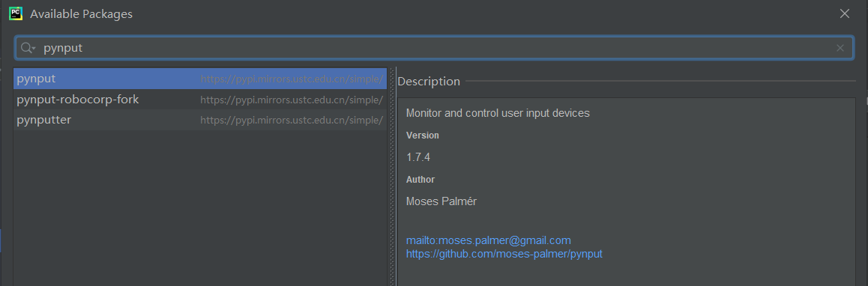Focus the package search field
The image size is (868, 286).
[x=435, y=48]
